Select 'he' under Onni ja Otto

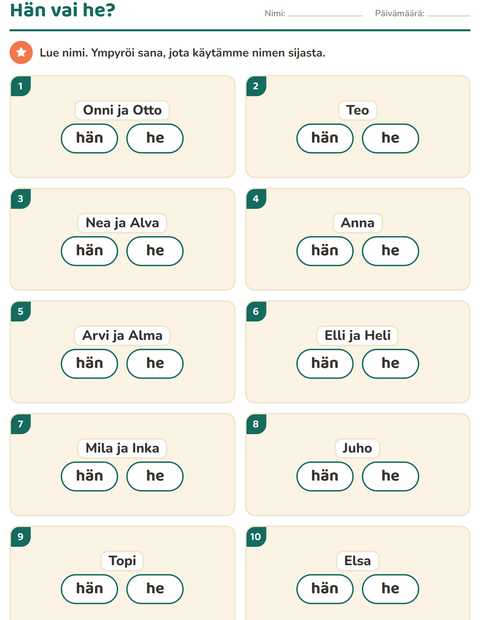(155, 138)
